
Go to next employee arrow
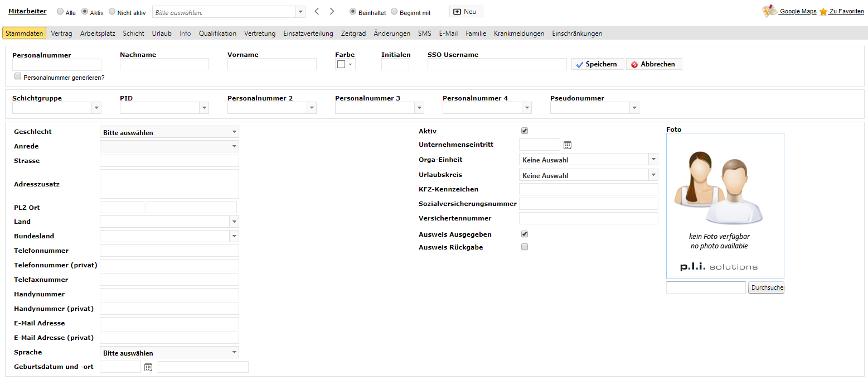tap(332, 11)
